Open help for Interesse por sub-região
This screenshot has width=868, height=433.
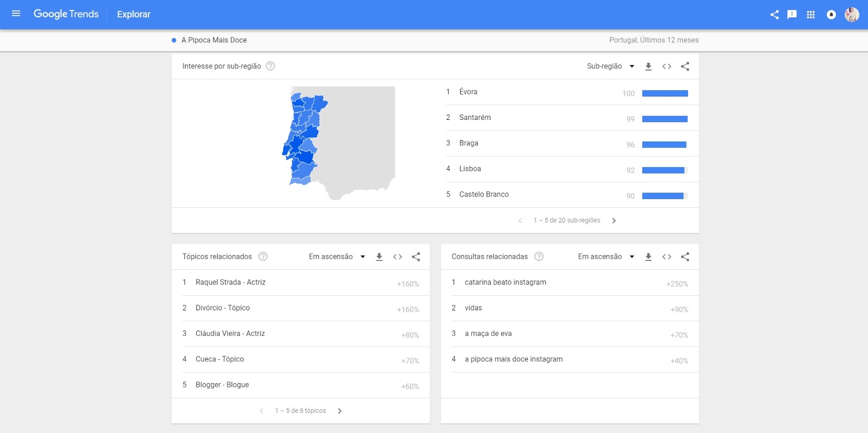pos(270,66)
